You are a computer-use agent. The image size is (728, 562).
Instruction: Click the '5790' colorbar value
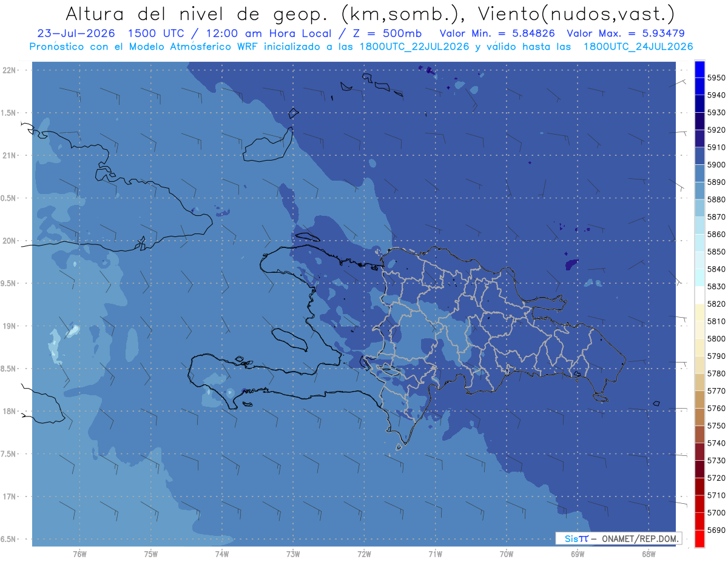tap(716, 356)
